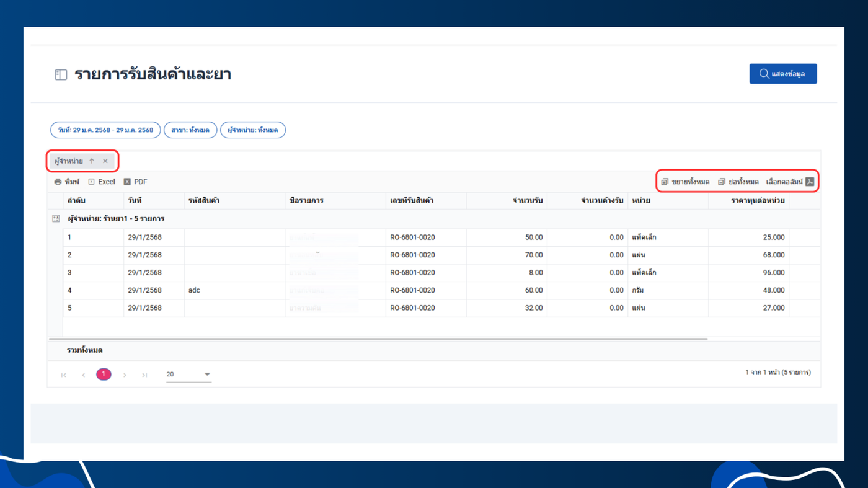
Task: Click the print (พิมพ์) icon
Action: pos(58,182)
